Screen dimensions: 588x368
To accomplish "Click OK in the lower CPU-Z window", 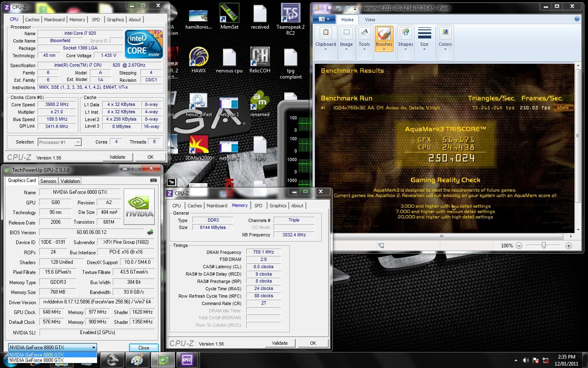I will point(313,343).
